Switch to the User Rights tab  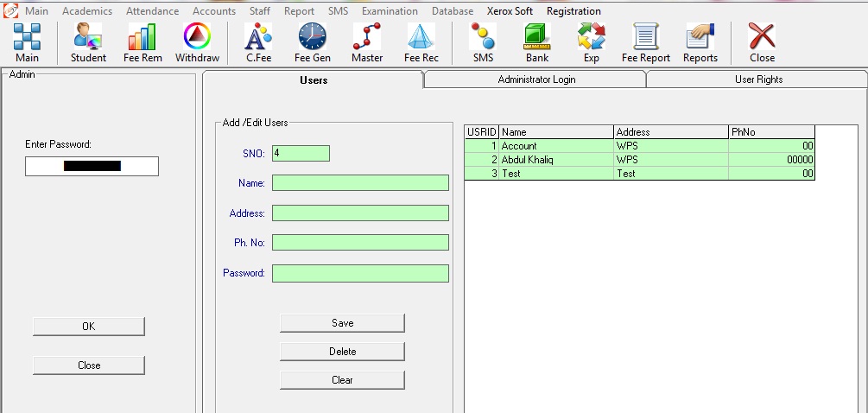coord(758,79)
